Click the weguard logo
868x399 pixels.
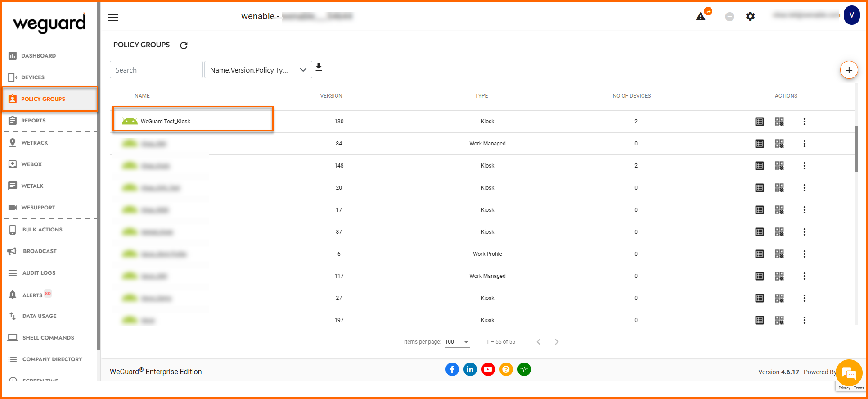(x=49, y=23)
